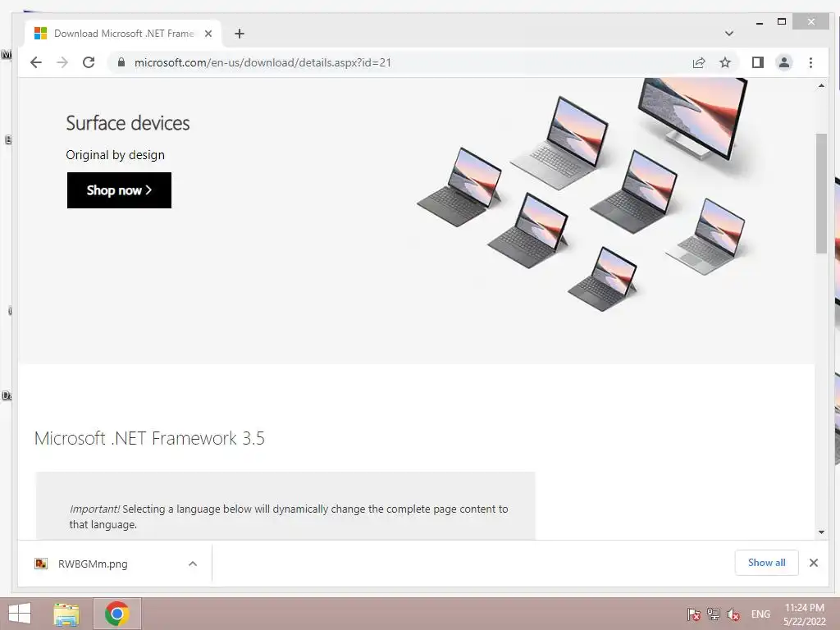
Task: Maximize the Chrome window
Action: tap(782, 22)
